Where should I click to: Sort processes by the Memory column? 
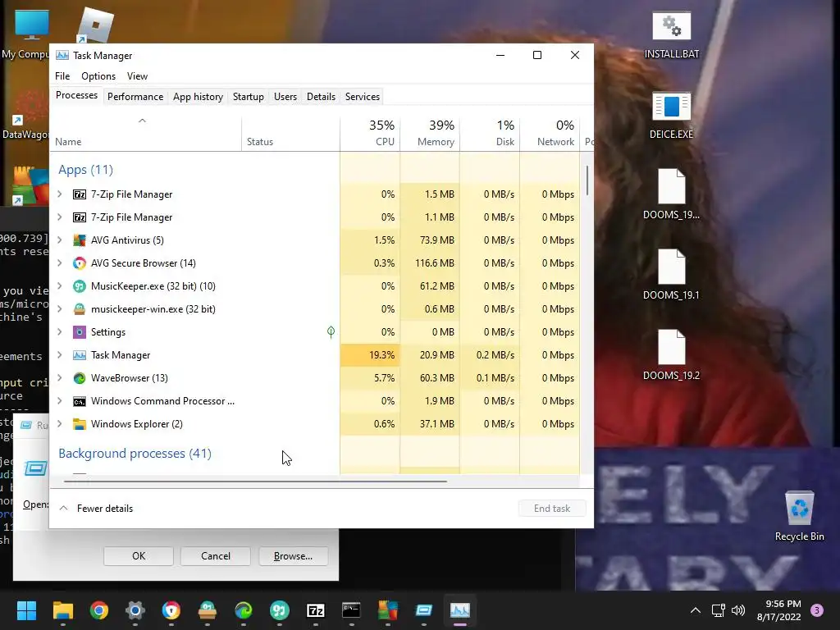point(430,133)
